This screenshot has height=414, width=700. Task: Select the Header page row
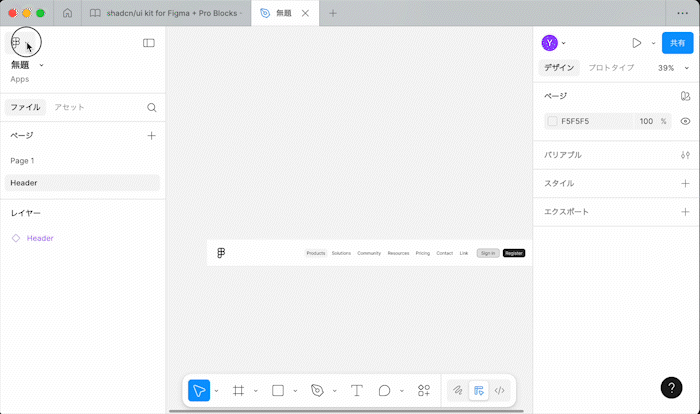pos(82,183)
